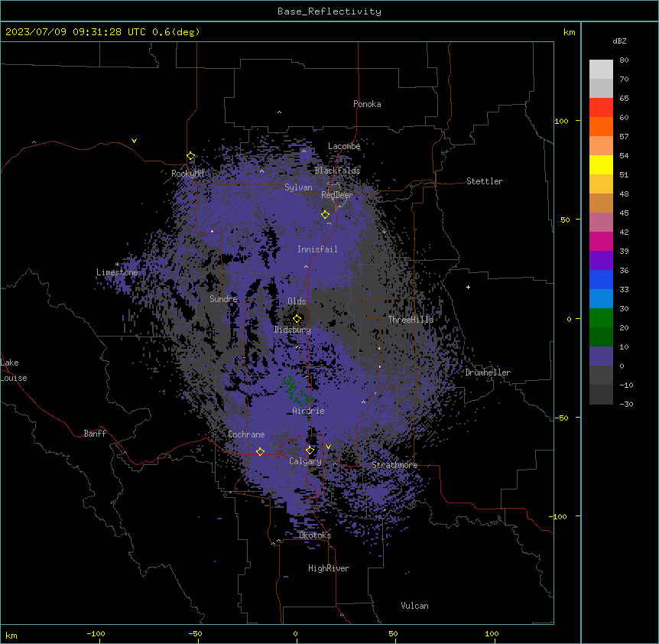The height and width of the screenshot is (644, 659).
Task: Click the ThreeHills label
Action: tap(411, 320)
